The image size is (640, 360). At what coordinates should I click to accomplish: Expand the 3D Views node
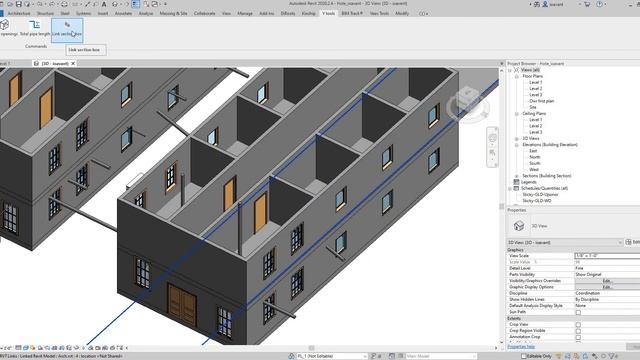pyautogui.click(x=517, y=139)
